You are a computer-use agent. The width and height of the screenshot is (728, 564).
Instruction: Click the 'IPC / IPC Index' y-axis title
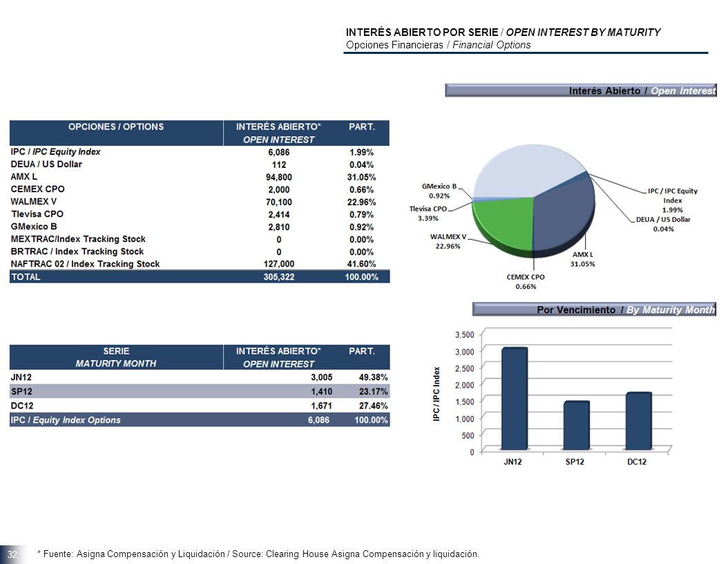pyautogui.click(x=437, y=395)
